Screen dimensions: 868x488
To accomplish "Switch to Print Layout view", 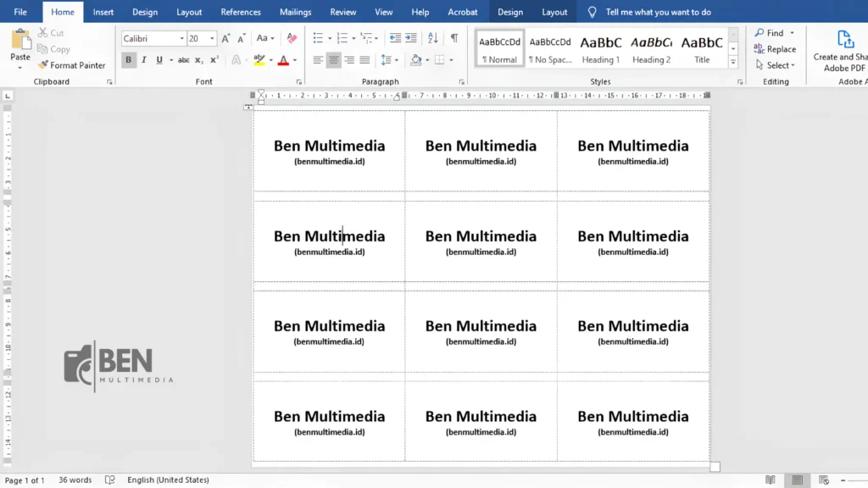I will [x=797, y=480].
